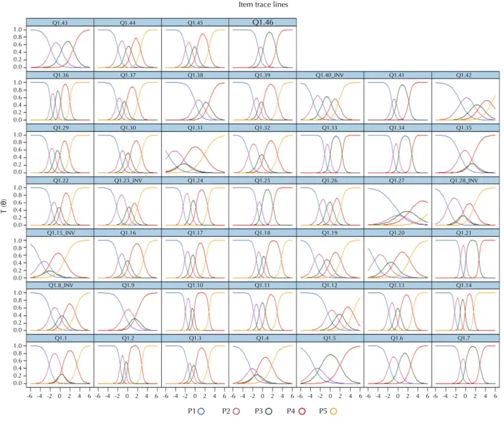
Task: Select the Q1.34 panel header
Action: 398,128
